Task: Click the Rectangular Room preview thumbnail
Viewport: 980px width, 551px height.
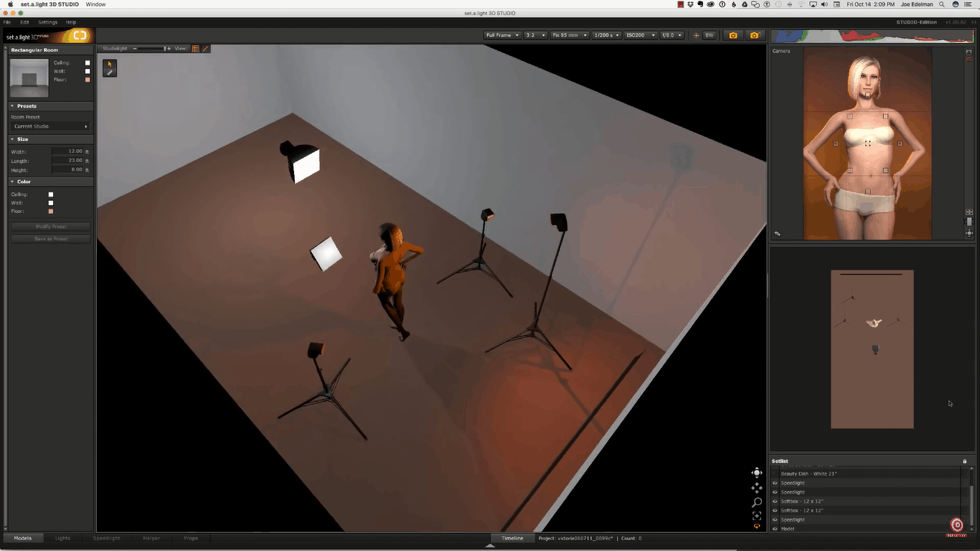Action: click(29, 77)
